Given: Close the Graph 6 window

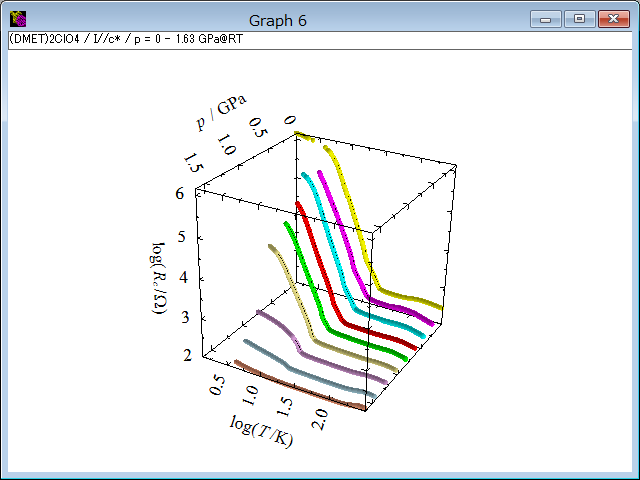Looking at the screenshot, I should tap(613, 19).
